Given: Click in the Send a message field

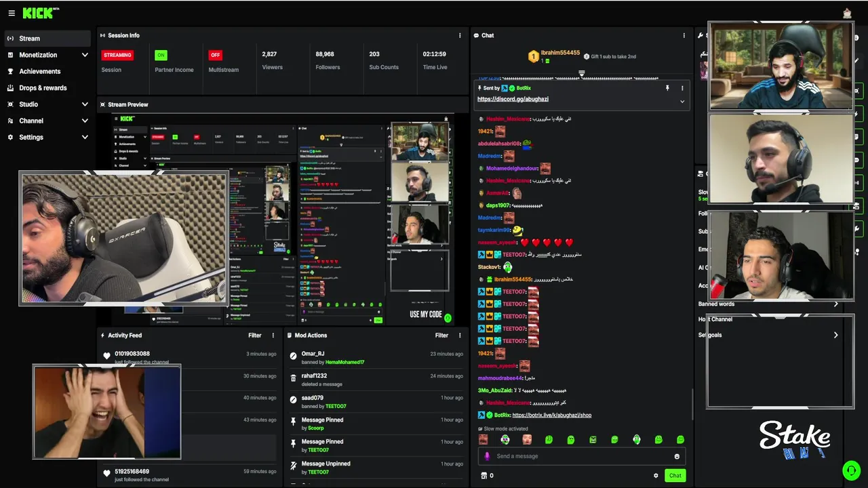Looking at the screenshot, I should (x=580, y=456).
